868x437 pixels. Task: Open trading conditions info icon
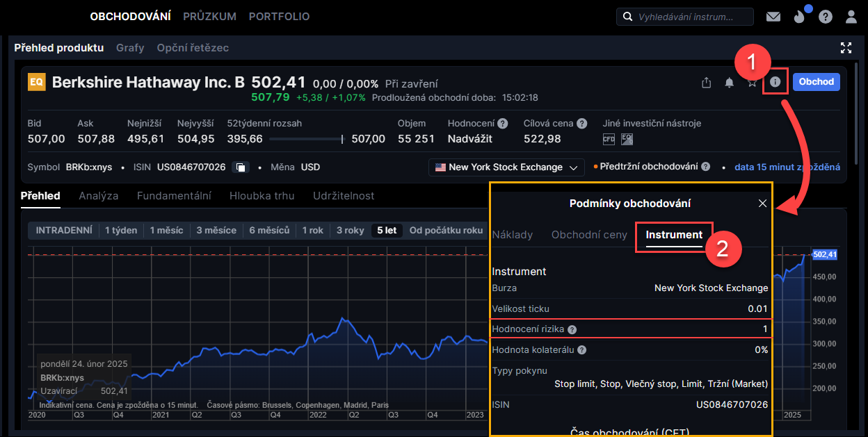(x=775, y=82)
